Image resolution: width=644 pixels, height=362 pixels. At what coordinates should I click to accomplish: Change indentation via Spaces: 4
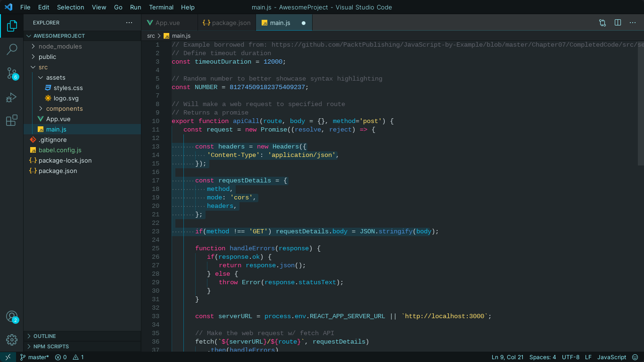click(x=543, y=357)
